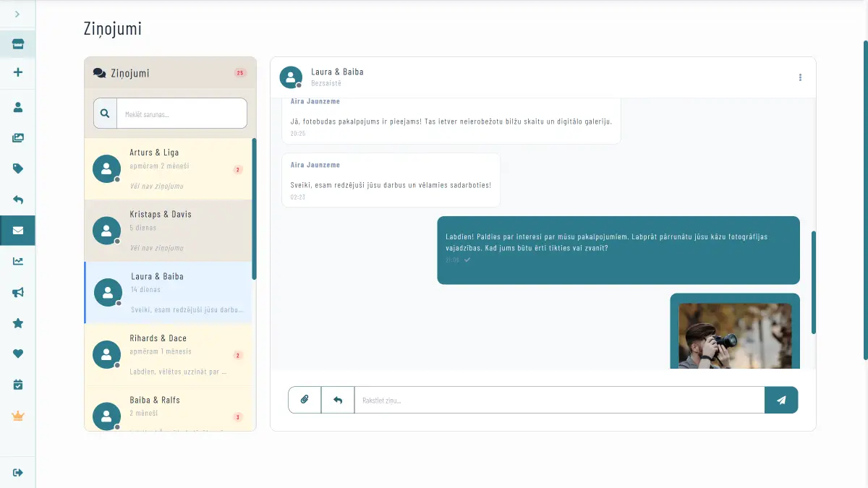Open the Kristaps & Davis conversation

point(168,231)
